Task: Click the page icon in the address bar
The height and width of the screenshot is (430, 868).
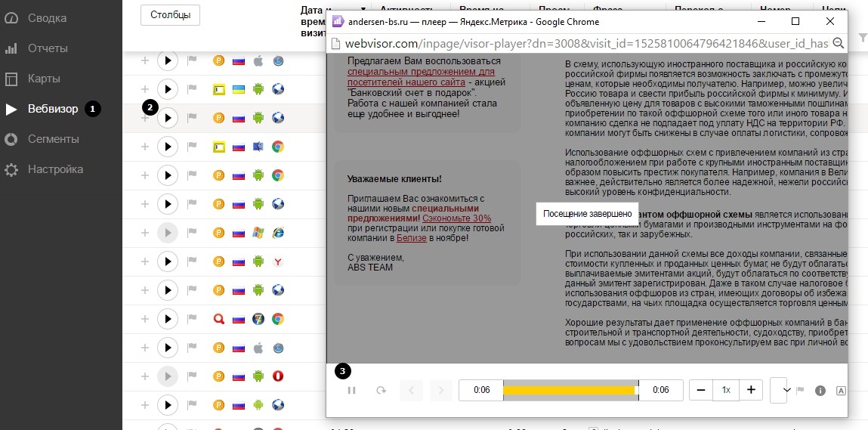Action: (x=335, y=42)
